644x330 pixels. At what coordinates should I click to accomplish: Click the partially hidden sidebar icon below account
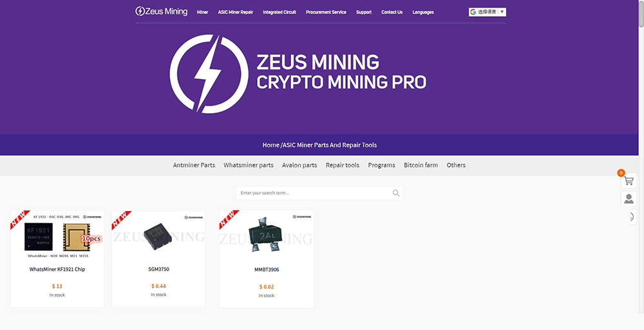(631, 217)
